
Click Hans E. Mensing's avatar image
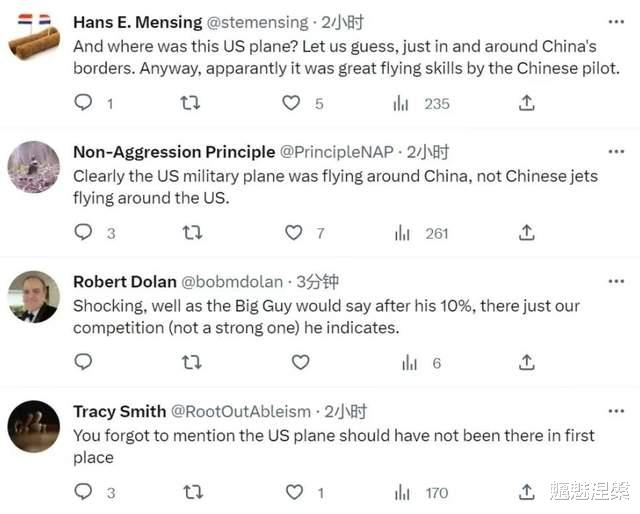tap(34, 37)
